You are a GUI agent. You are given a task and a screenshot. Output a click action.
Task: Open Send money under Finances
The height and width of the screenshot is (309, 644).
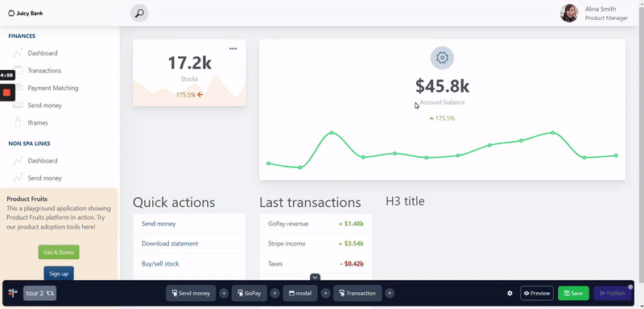point(45,105)
